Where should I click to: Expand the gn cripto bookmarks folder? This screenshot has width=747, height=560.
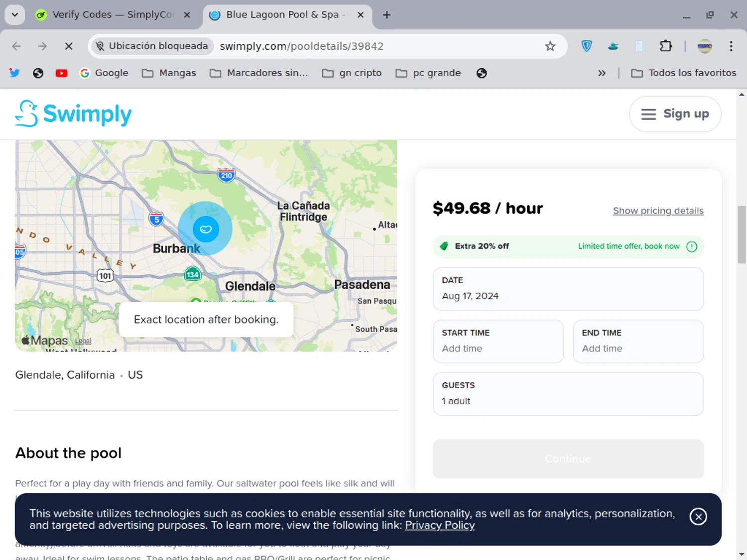(352, 73)
